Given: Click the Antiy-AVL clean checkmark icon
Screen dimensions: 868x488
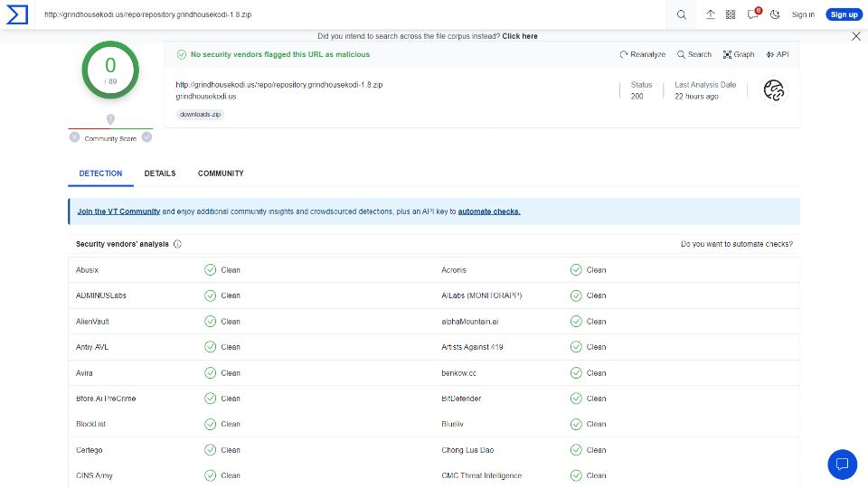Looking at the screenshot, I should (210, 347).
